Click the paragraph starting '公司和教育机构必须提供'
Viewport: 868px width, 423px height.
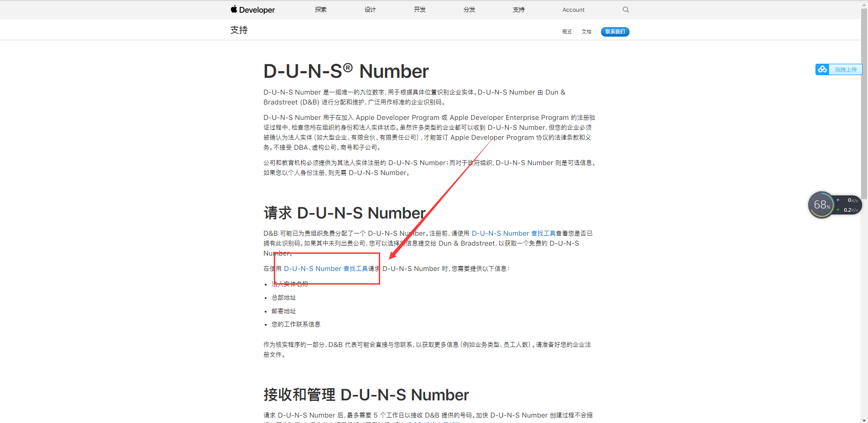tap(430, 168)
